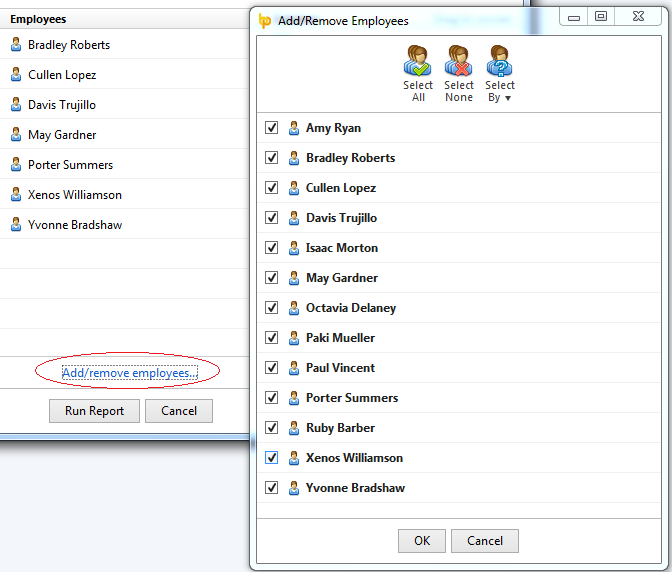Image resolution: width=672 pixels, height=572 pixels.
Task: Click person icon beside Xenos Williamson in dialog
Action: tap(294, 458)
